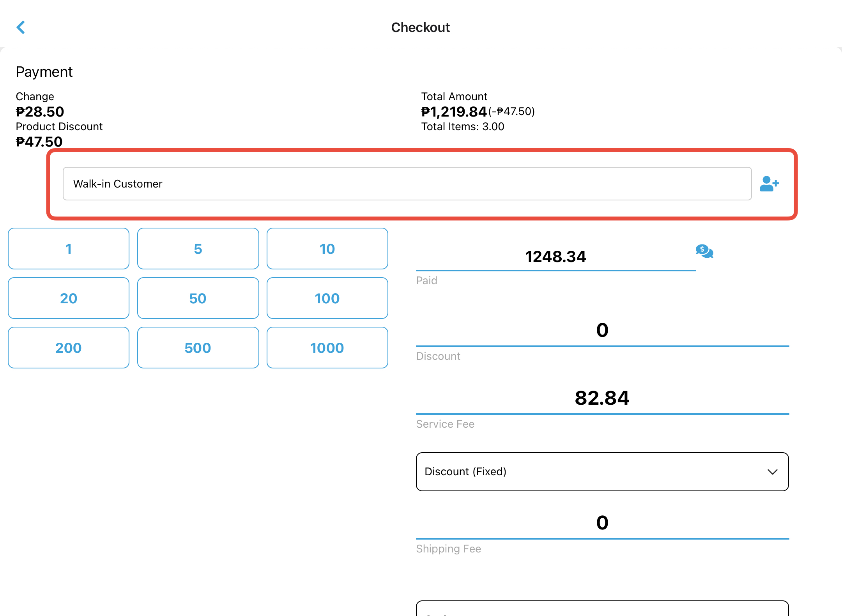842x616 pixels.
Task: Click the Shipping Fee amount field
Action: click(x=602, y=523)
